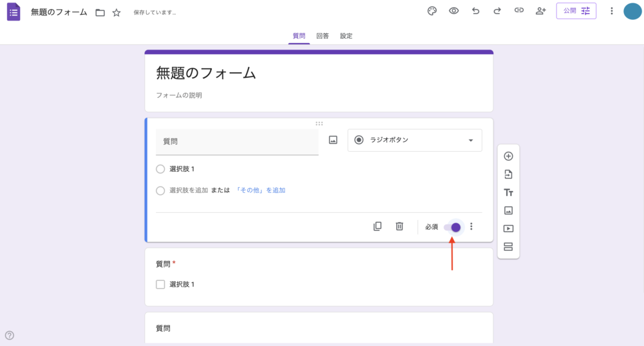This screenshot has height=346, width=644.
Task: Click the 保存しています… status text
Action: click(x=155, y=13)
